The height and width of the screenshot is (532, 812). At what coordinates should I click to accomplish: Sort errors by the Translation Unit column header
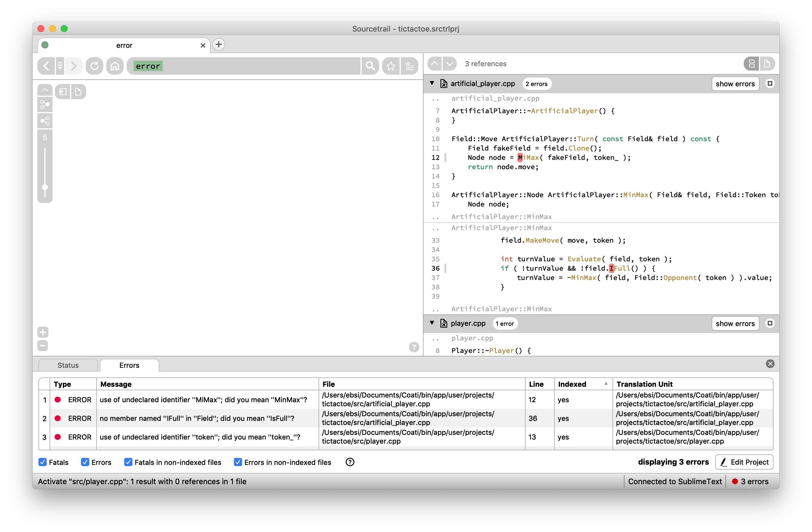coord(693,384)
